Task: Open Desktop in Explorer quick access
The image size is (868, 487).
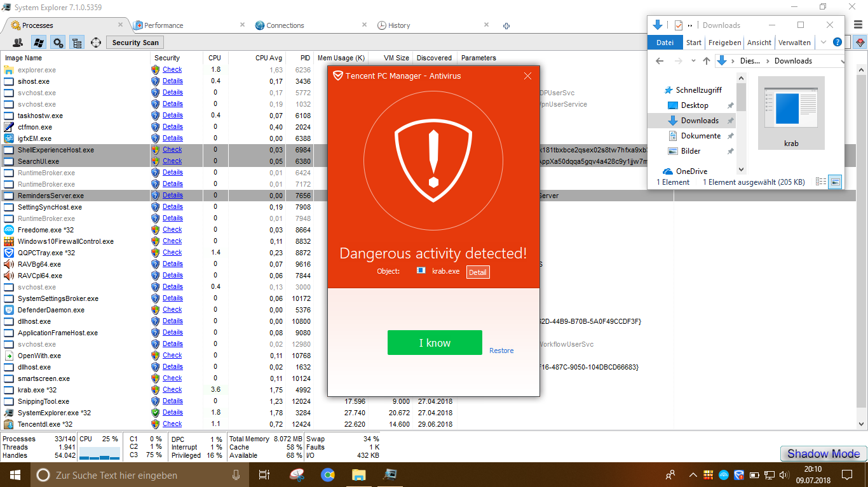Action: tap(695, 105)
